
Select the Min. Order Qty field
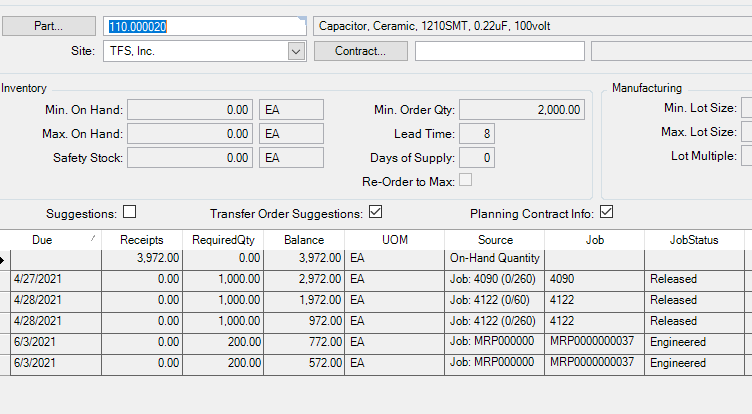(522, 110)
